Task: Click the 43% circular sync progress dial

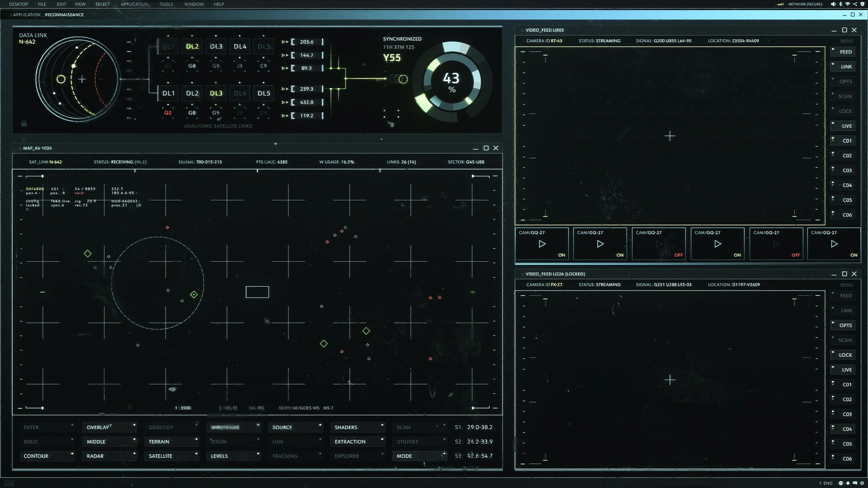Action: click(452, 82)
